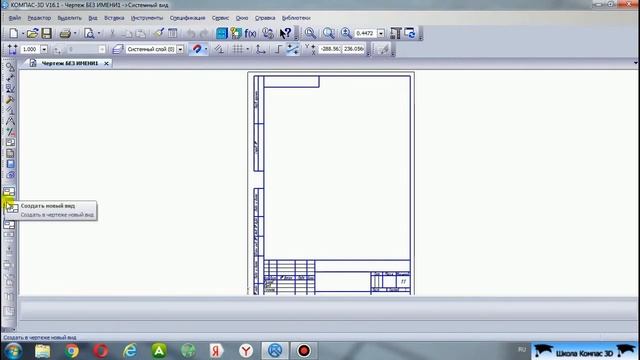Click the second magnifier zoom icon
The height and width of the screenshot is (360, 640).
click(328, 33)
